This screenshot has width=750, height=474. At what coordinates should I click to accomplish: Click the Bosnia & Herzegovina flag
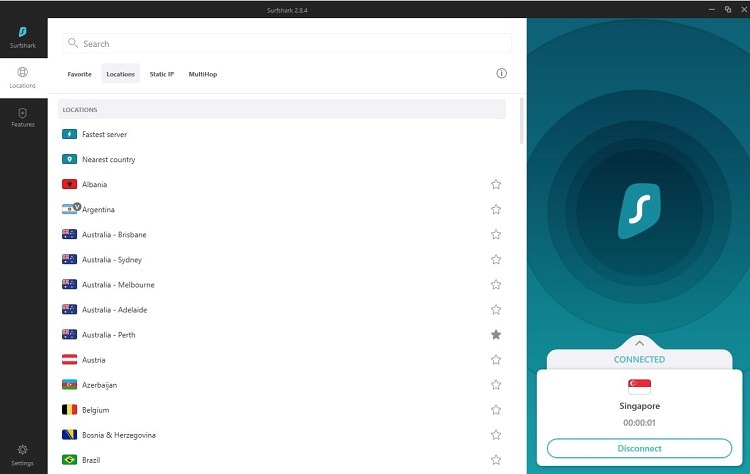pyautogui.click(x=69, y=435)
